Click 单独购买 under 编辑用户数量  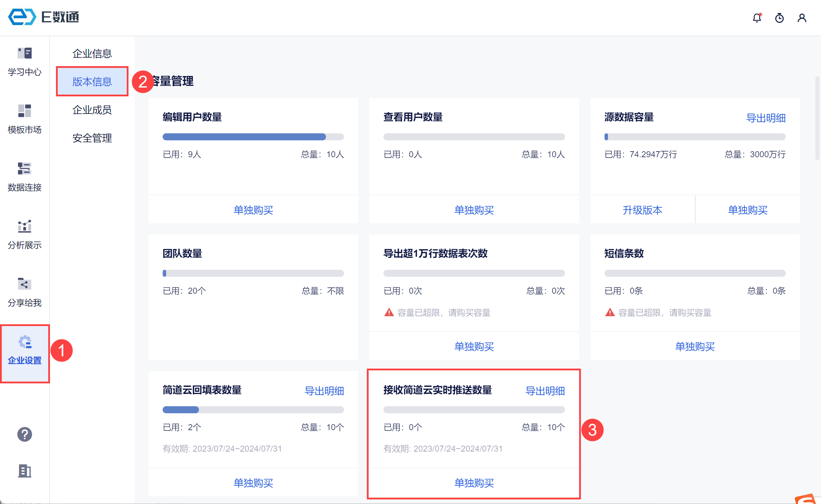pos(253,210)
